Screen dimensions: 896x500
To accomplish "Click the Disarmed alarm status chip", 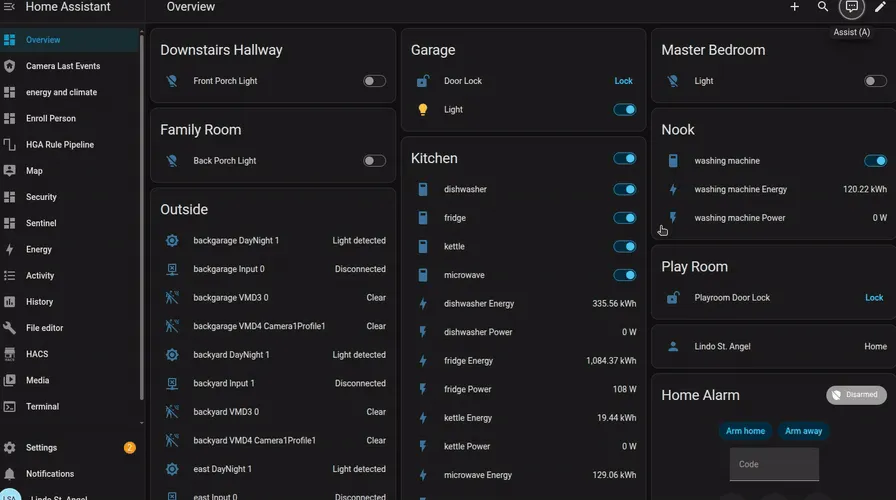I will [856, 395].
